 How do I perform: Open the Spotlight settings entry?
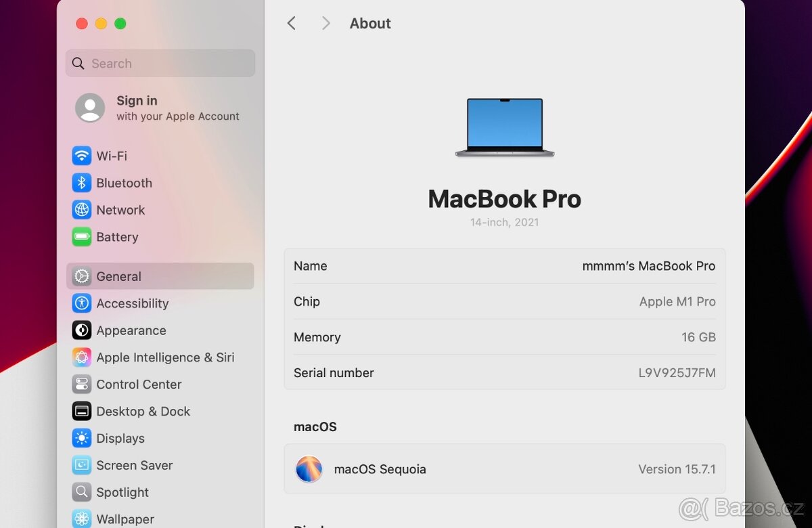122,492
